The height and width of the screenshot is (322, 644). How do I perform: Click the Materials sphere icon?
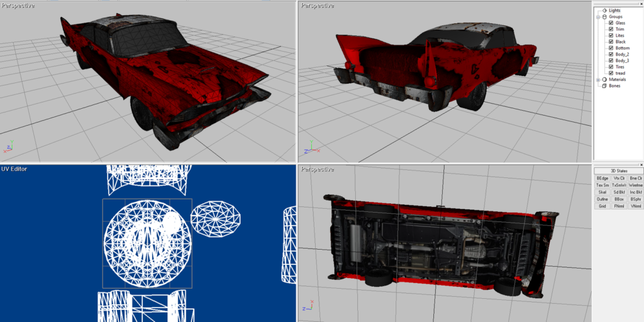[604, 79]
